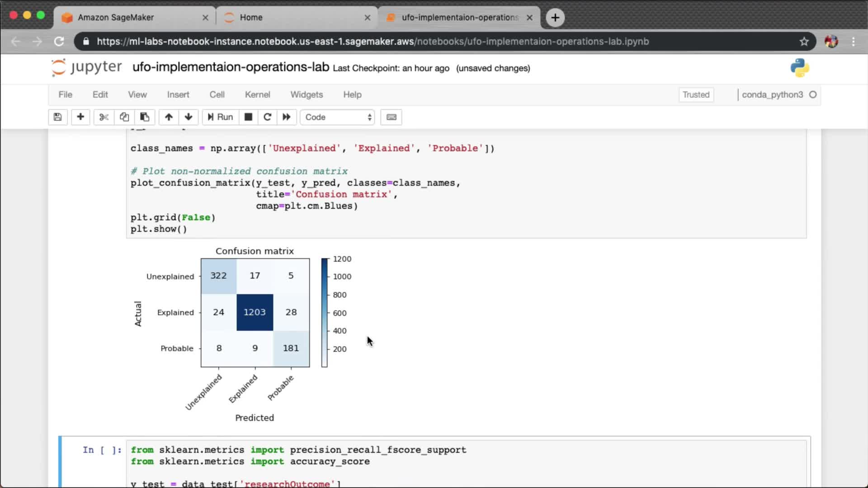This screenshot has height=488, width=868.
Task: Click the browser address bar URL
Action: (373, 42)
